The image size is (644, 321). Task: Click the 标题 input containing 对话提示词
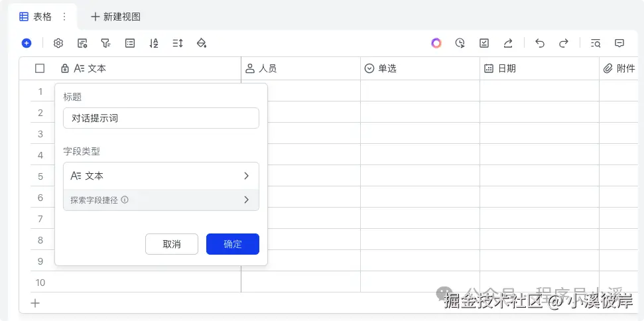pos(161,118)
